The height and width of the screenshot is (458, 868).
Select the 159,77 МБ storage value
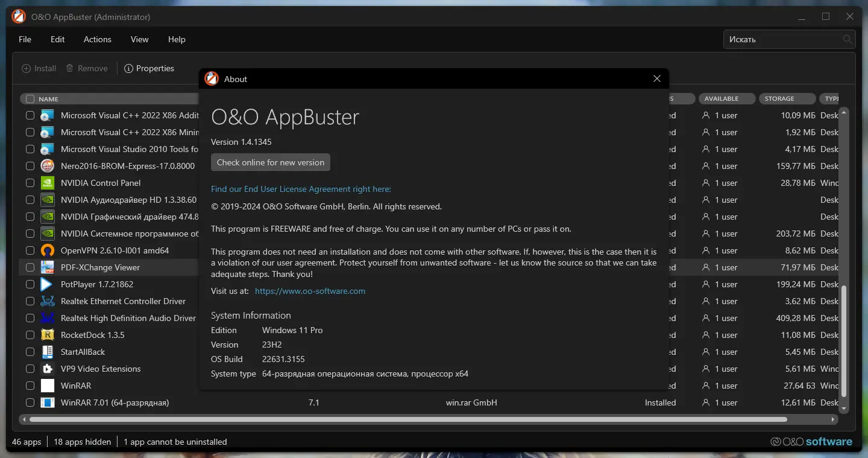pos(796,166)
